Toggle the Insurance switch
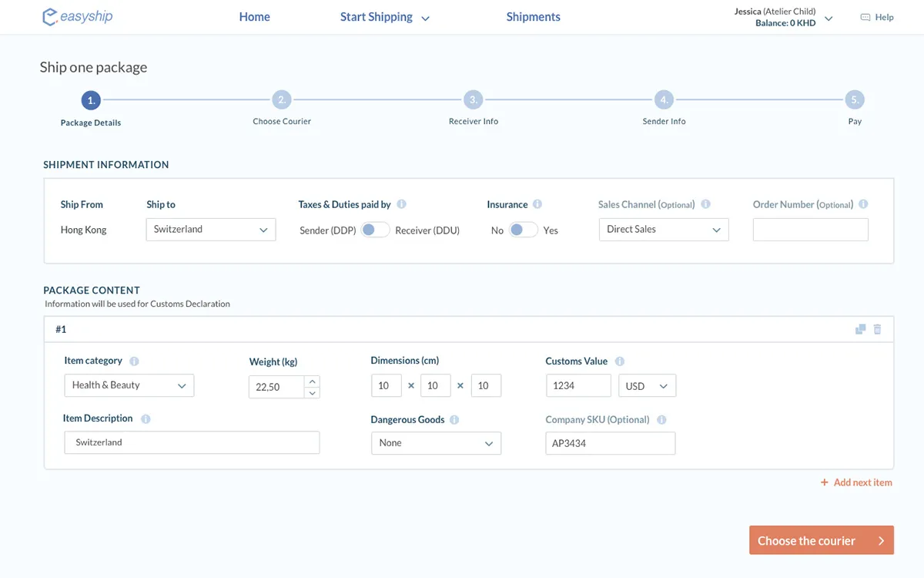 click(x=523, y=230)
